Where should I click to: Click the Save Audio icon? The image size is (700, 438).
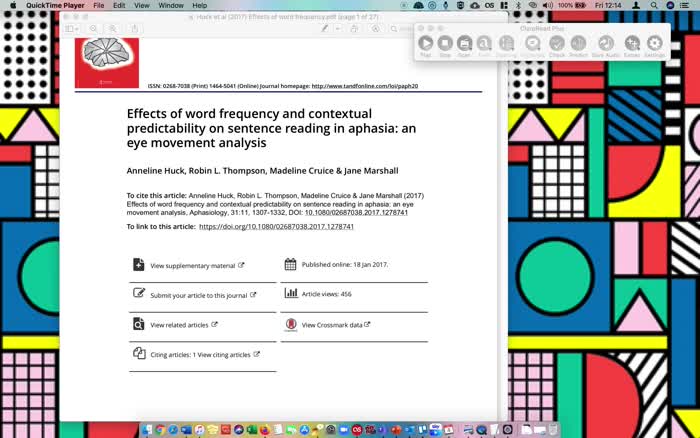click(606, 44)
